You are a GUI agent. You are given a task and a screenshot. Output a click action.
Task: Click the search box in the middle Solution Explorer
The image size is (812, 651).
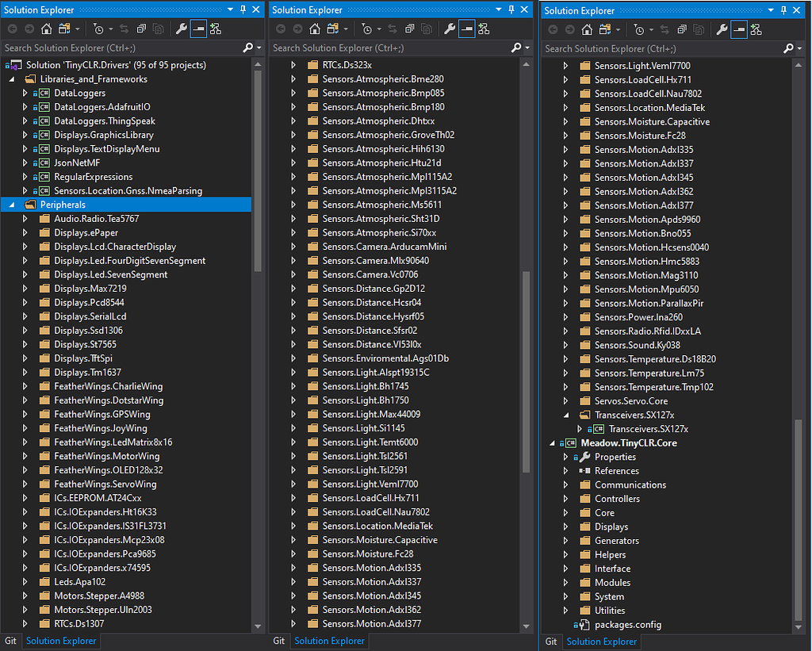pos(389,48)
